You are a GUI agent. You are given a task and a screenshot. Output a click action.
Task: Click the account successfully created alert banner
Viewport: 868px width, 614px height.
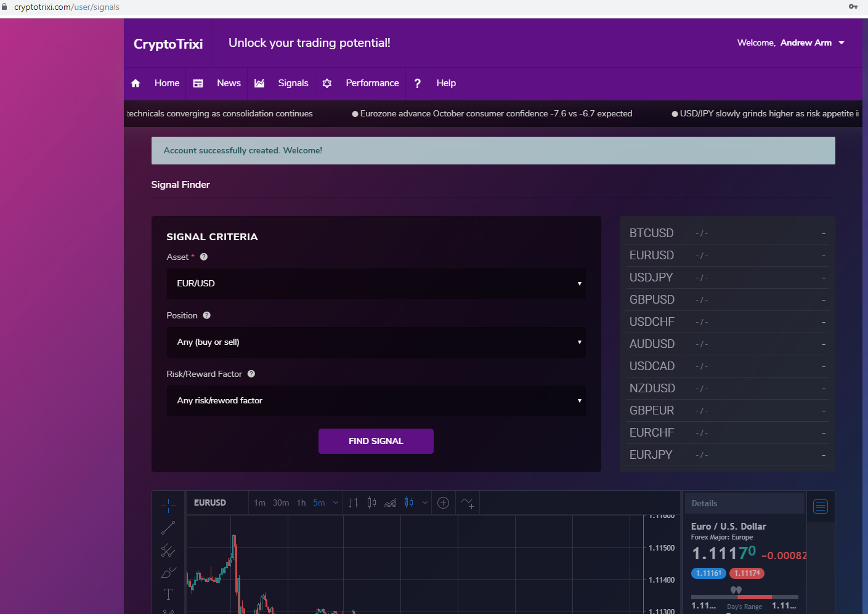coord(493,151)
